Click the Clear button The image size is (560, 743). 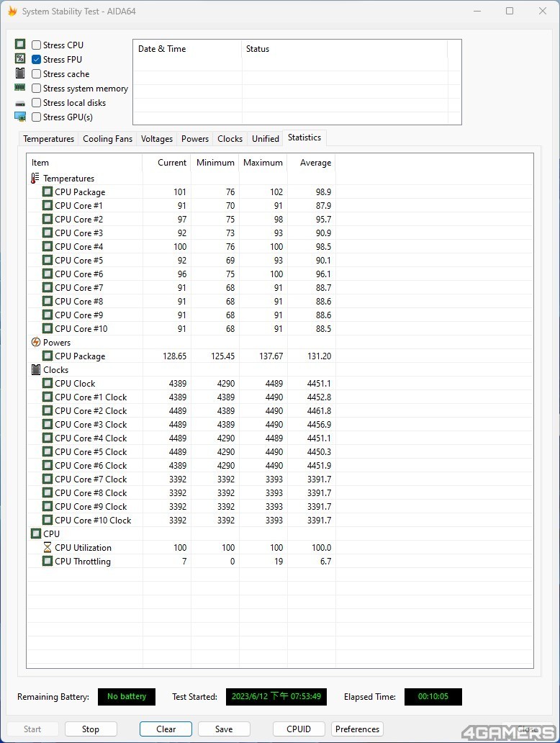click(166, 729)
